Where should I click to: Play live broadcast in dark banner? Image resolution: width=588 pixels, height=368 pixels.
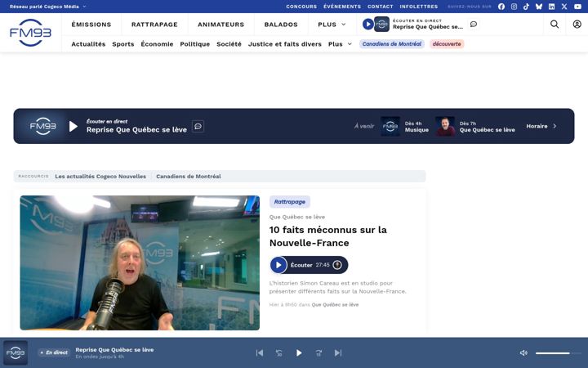pos(73,127)
